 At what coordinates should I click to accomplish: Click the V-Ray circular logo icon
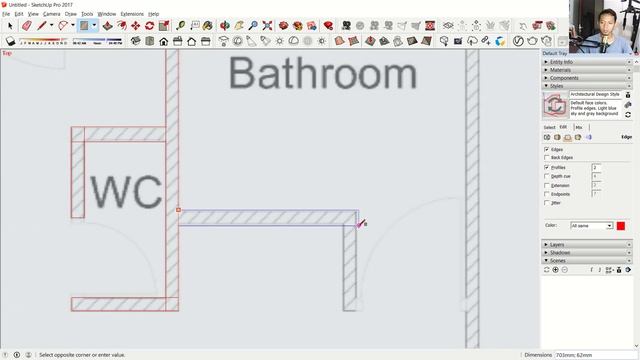[x=518, y=41]
